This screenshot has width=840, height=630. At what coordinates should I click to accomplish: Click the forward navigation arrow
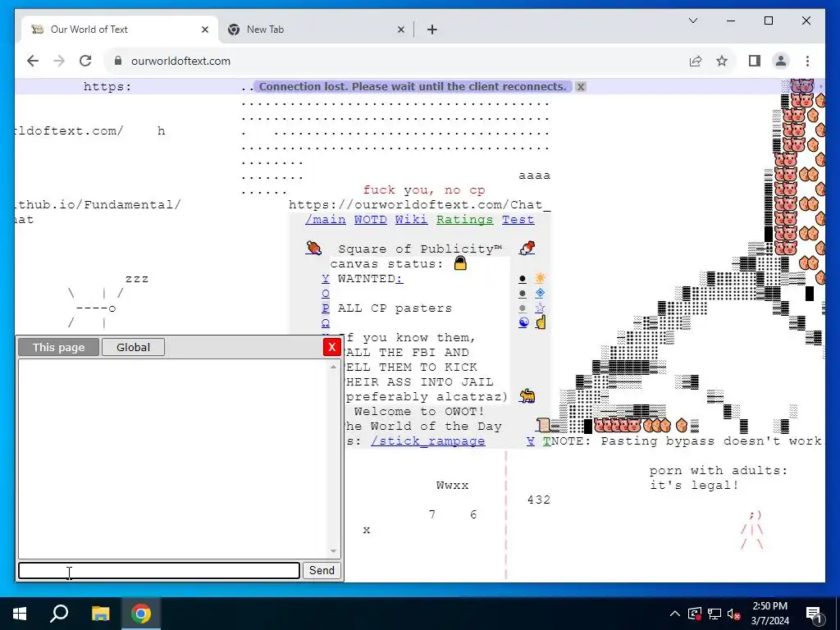(x=59, y=61)
